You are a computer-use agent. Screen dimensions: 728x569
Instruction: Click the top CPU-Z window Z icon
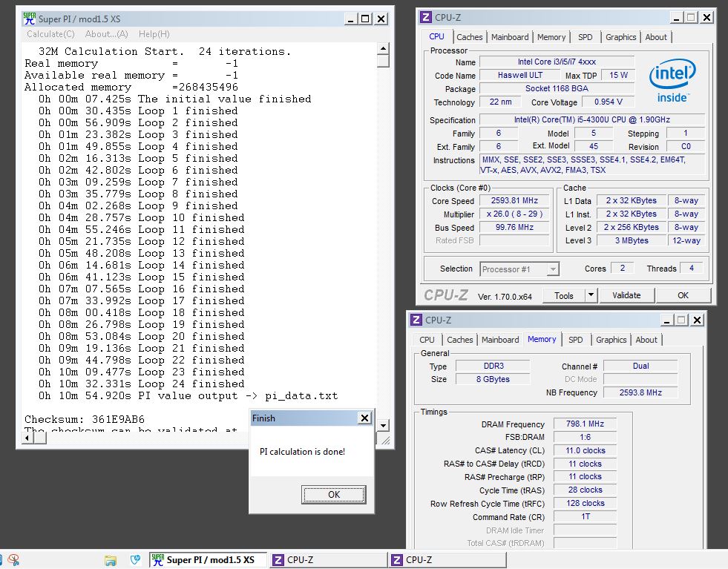[x=425, y=17]
